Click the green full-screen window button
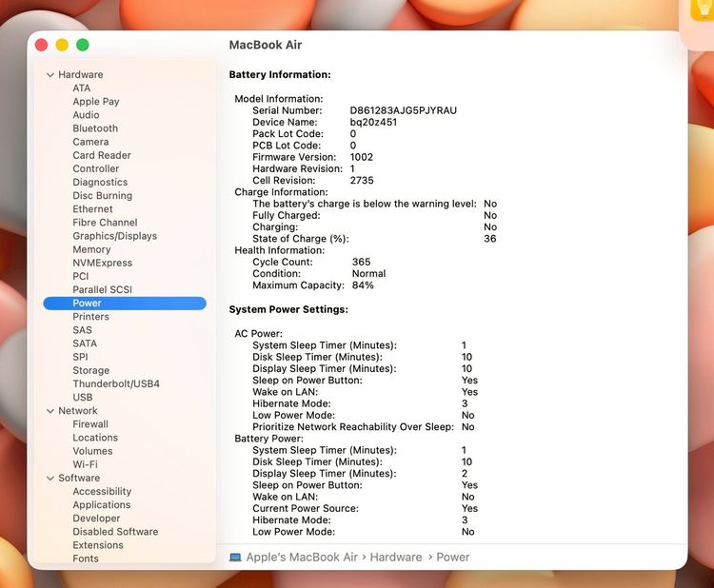 pyautogui.click(x=83, y=45)
